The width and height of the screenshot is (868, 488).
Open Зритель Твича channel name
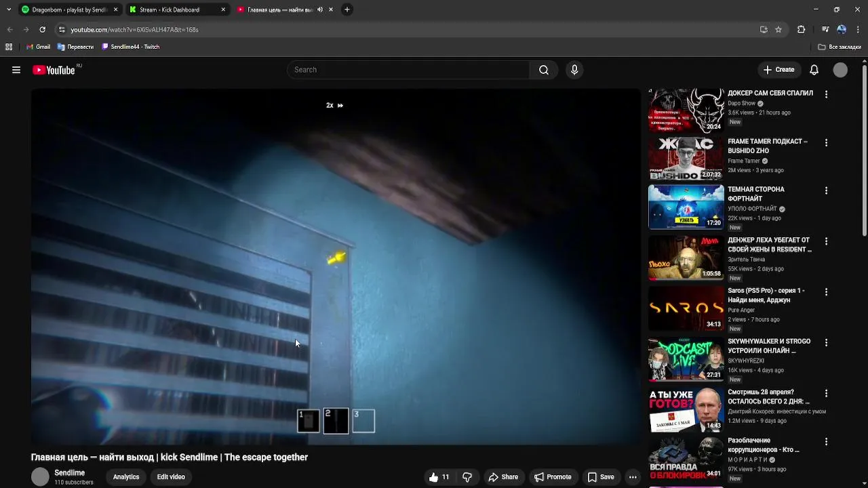tap(746, 260)
